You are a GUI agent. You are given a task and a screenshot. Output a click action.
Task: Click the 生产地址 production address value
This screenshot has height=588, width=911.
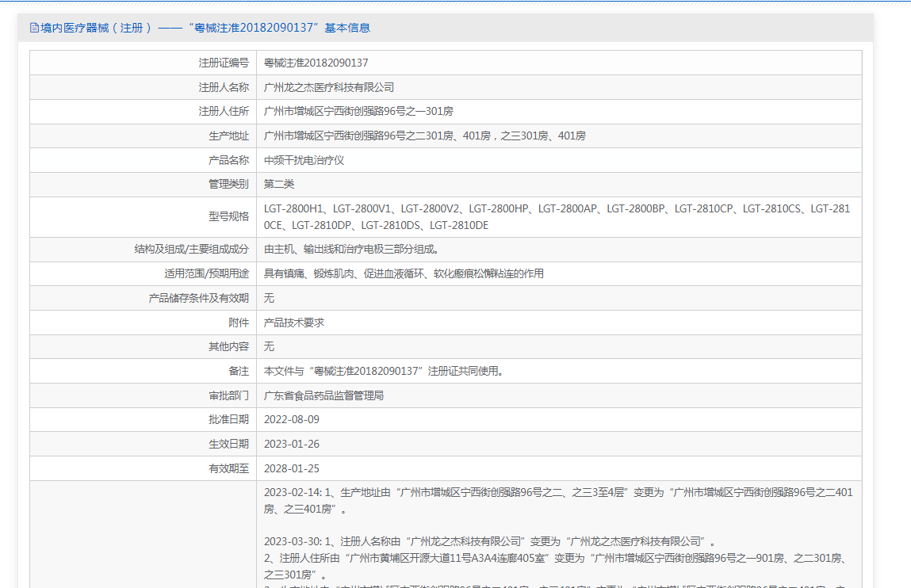(424, 136)
